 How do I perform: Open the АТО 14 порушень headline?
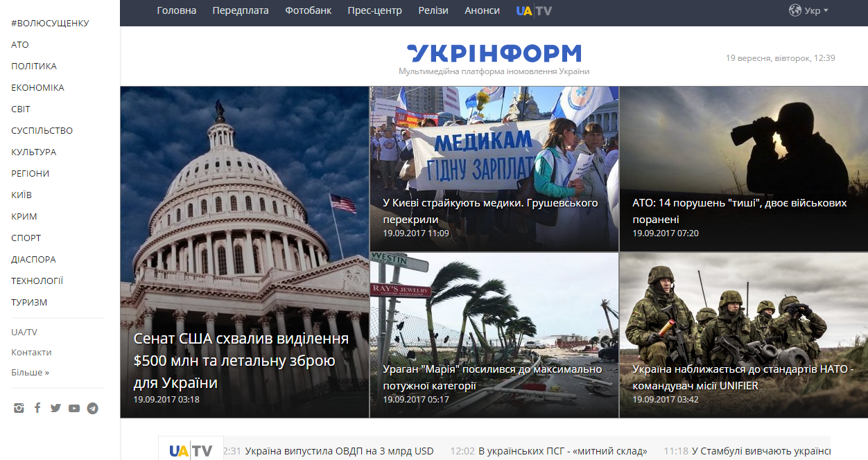[x=740, y=211]
